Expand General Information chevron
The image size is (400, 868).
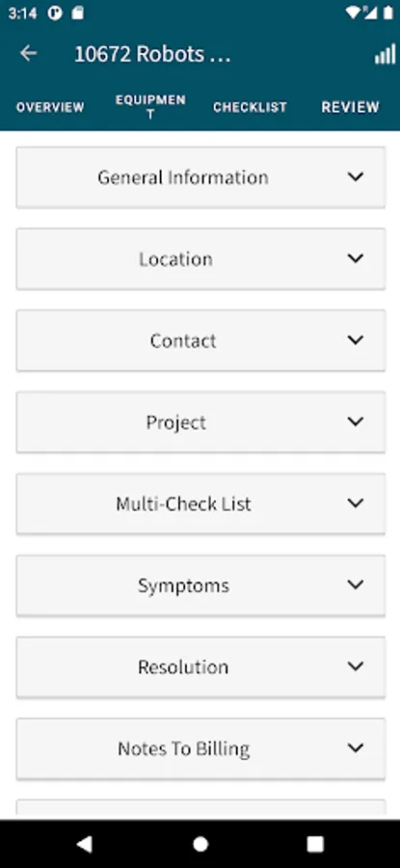coord(356,176)
